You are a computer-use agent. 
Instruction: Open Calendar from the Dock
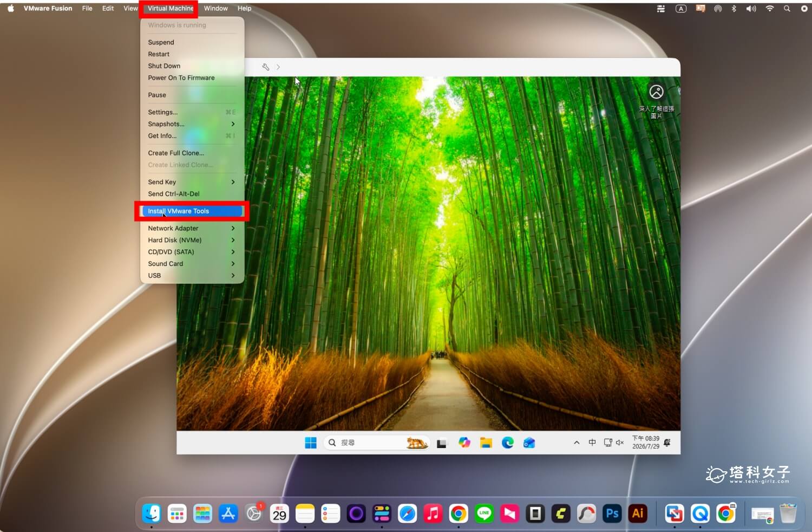(x=279, y=513)
